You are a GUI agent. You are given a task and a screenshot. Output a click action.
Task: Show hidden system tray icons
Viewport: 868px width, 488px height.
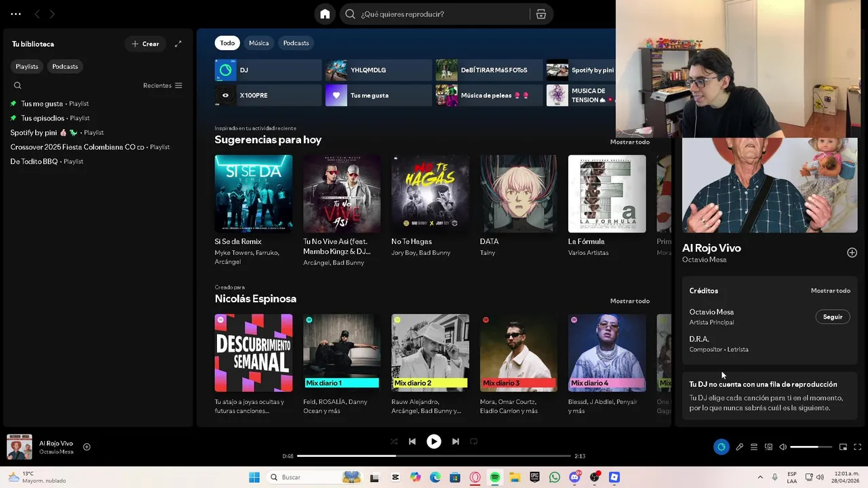tap(760, 477)
